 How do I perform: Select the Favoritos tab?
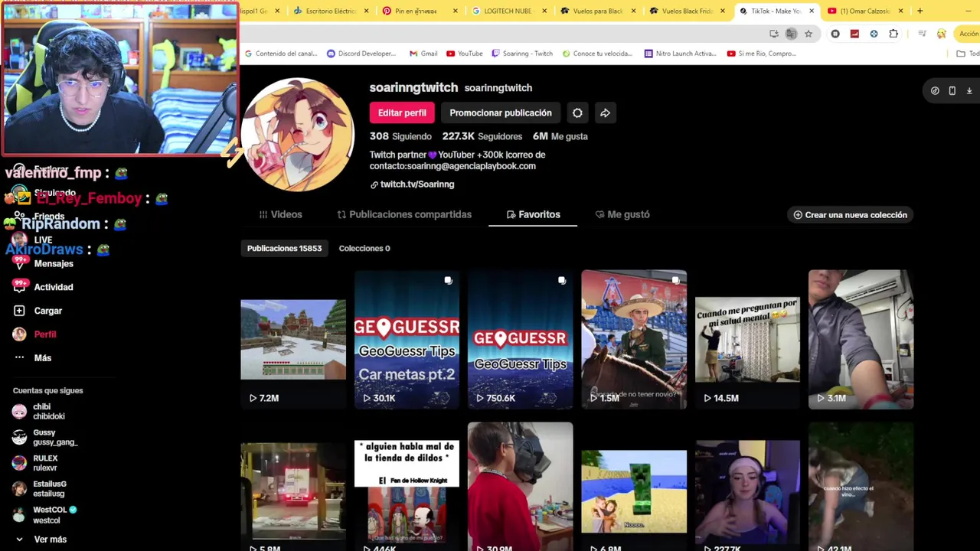point(533,214)
